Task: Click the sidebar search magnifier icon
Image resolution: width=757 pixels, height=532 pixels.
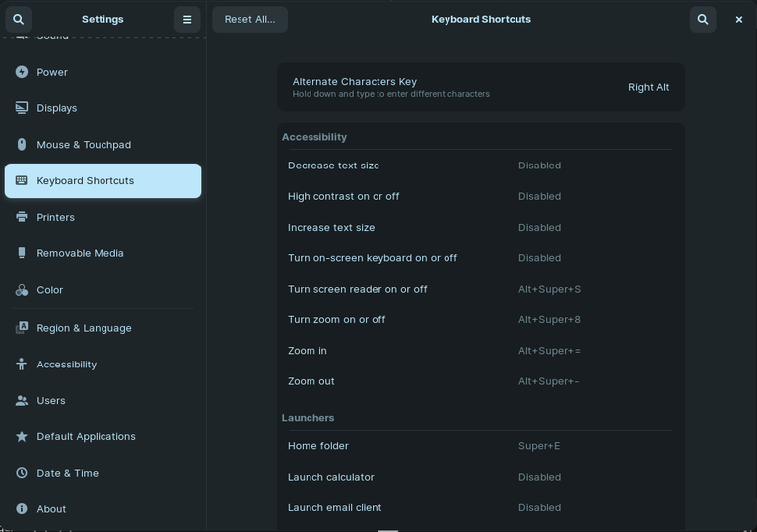Action: tap(18, 19)
